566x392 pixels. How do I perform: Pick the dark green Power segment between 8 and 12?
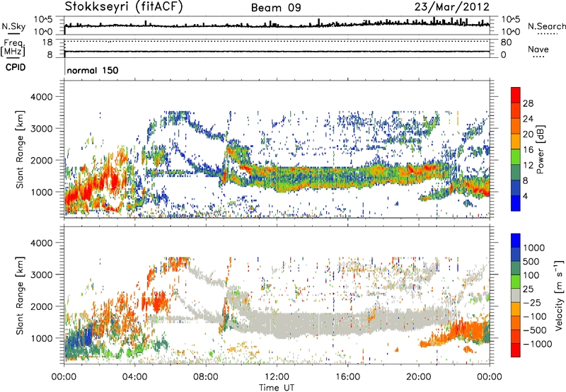[x=516, y=173]
